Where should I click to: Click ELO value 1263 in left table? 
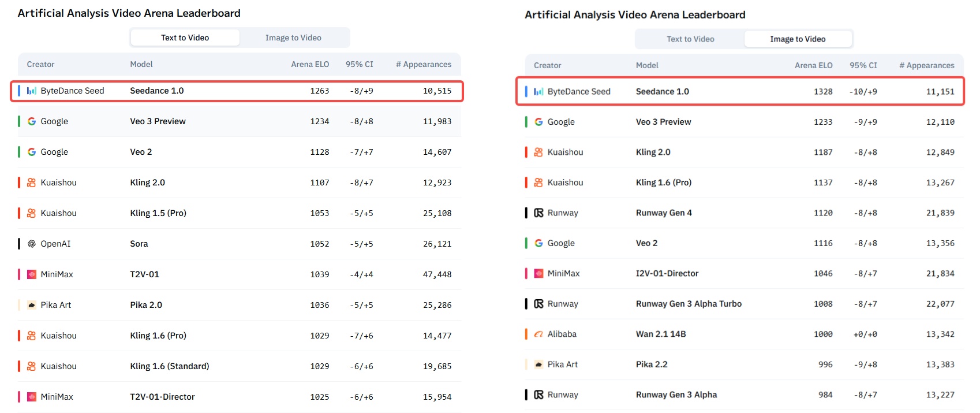(x=320, y=91)
